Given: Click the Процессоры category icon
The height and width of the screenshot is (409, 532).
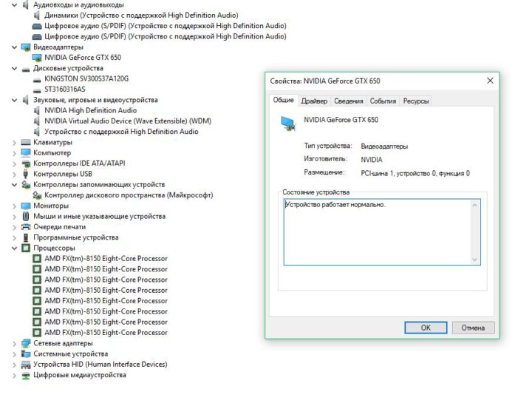Looking at the screenshot, I should click(26, 248).
